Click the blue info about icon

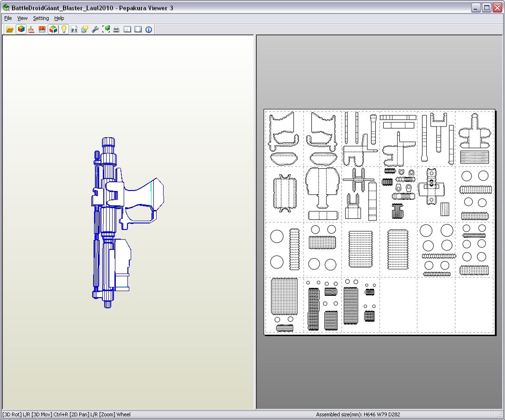[x=149, y=29]
